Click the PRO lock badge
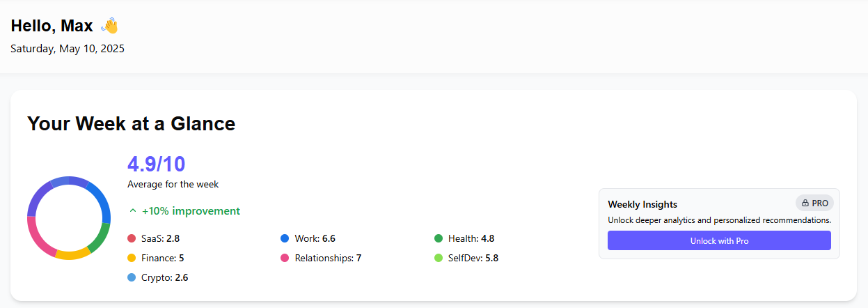Viewport: 868px width, 308px height. pyautogui.click(x=814, y=203)
